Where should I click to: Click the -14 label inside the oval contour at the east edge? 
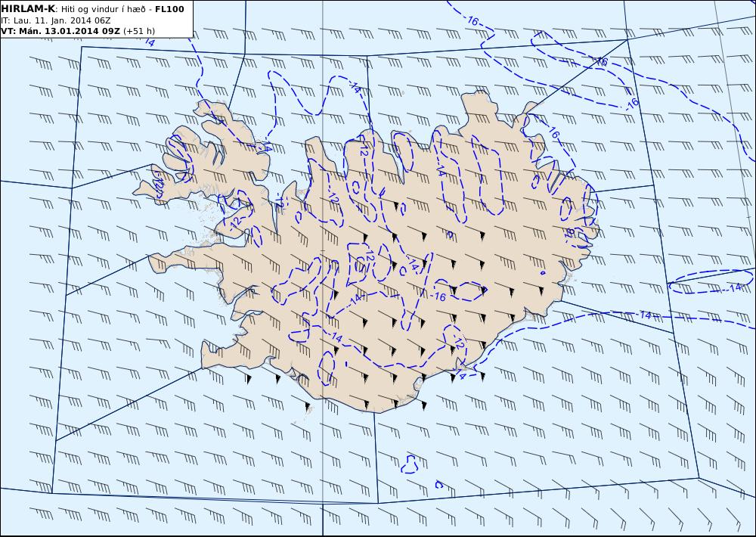coord(734,288)
